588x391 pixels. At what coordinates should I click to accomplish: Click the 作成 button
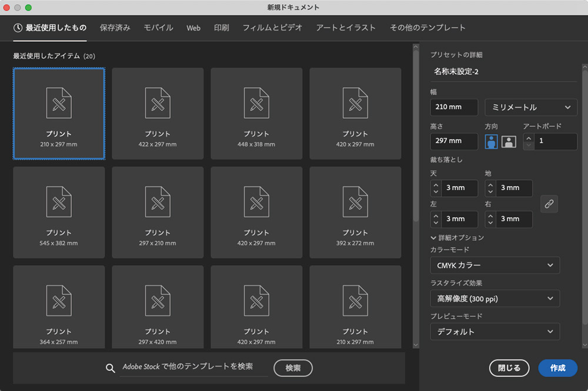pyautogui.click(x=557, y=368)
